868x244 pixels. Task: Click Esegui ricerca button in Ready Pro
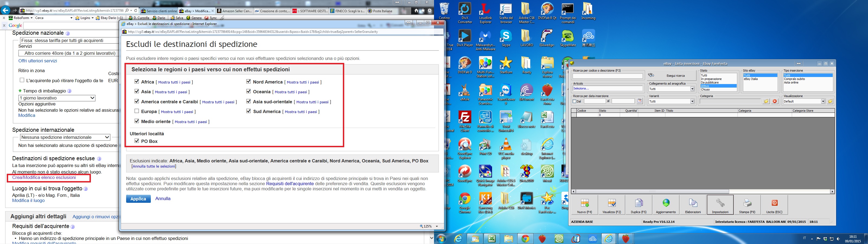click(672, 75)
